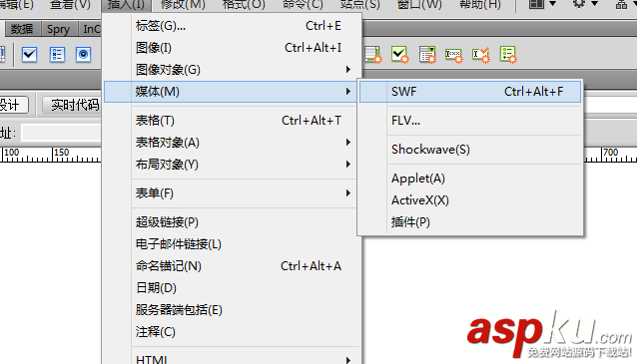Screen dimensions: 637x364
Task: Insert a radio button icon
Action: point(83,55)
